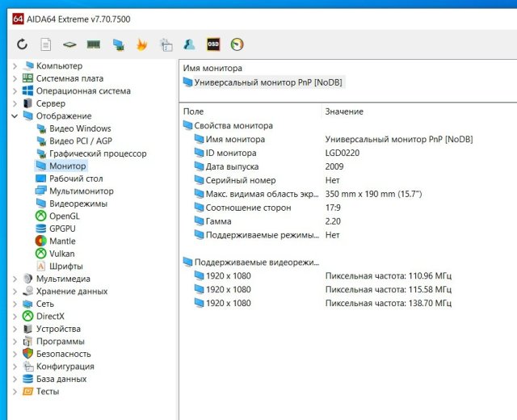Click the CPU chip toolbar icon
This screenshot has width=517, height=420.
point(69,44)
